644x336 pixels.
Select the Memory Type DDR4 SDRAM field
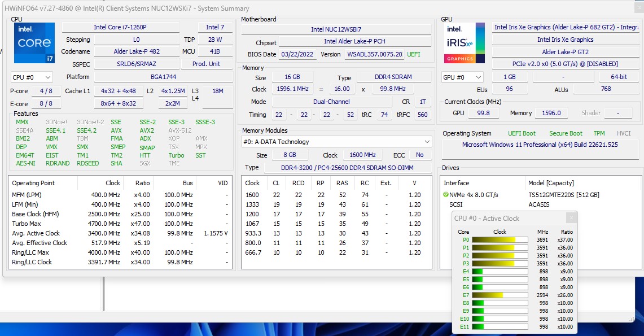point(393,77)
